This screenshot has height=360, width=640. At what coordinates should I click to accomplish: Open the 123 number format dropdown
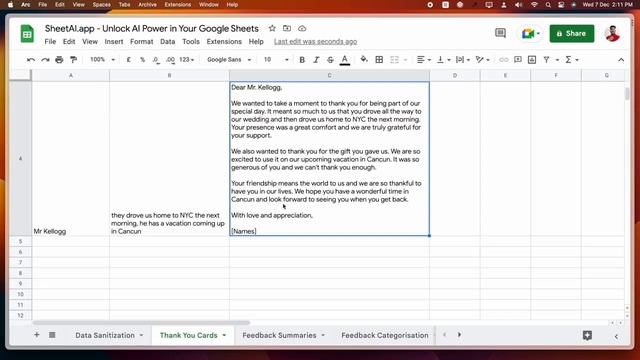187,60
